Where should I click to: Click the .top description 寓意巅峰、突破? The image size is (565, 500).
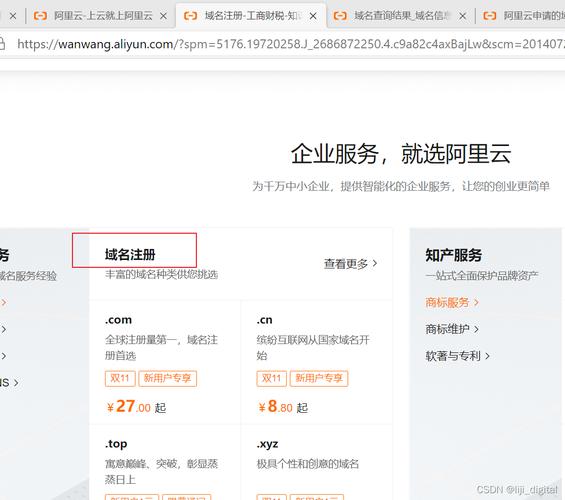[161, 472]
